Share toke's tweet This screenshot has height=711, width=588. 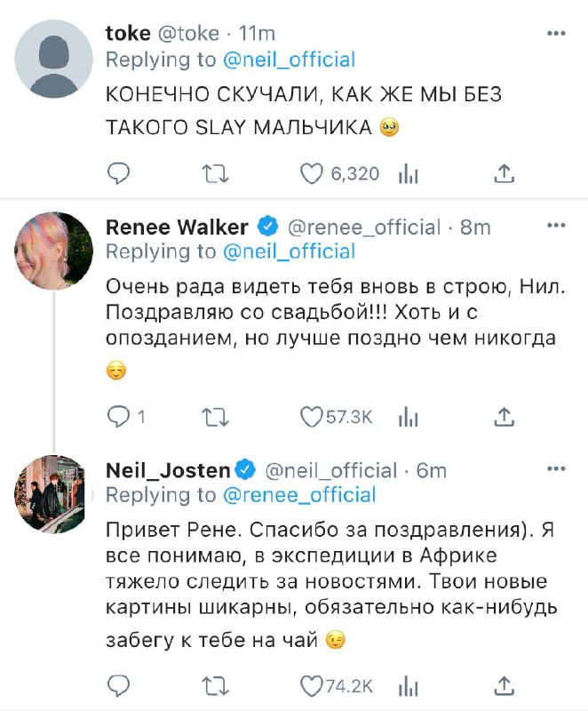click(x=505, y=173)
